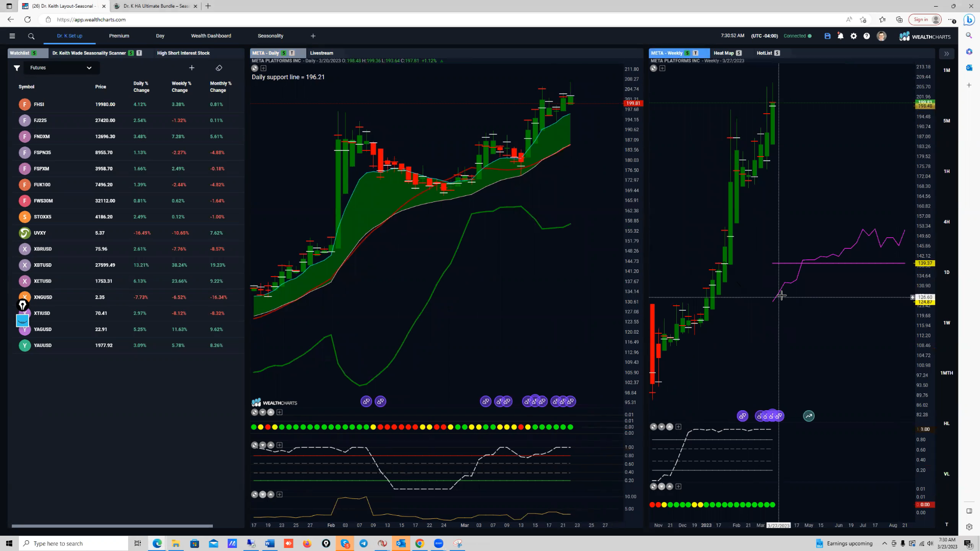980x551 pixels.
Task: Click the WealthCharts logo in header
Action: point(925,36)
